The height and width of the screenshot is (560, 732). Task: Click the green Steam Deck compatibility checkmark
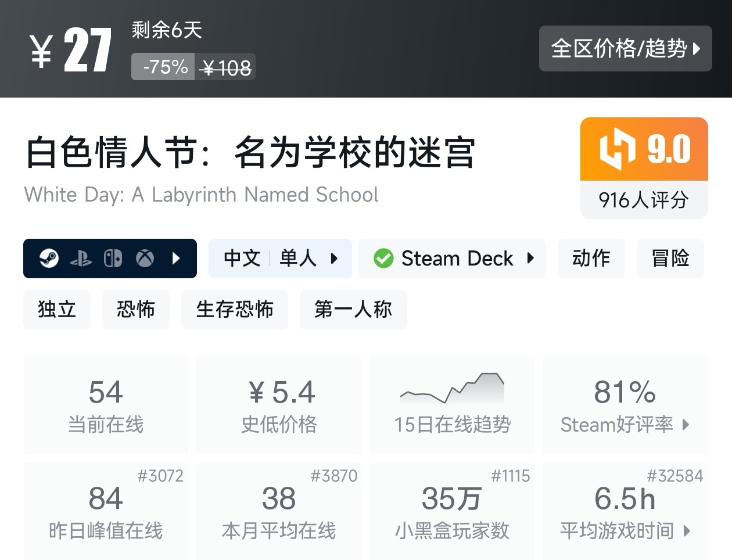(x=384, y=258)
